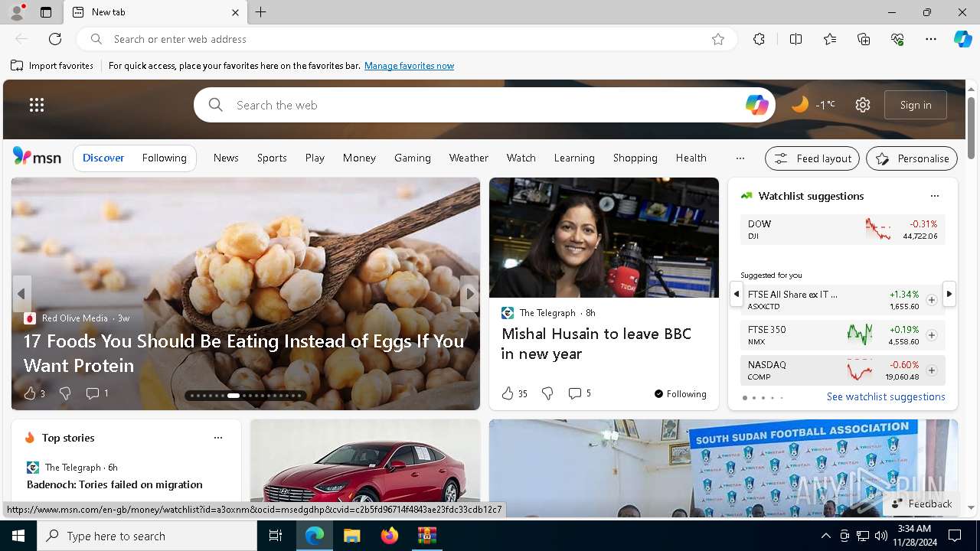Open page settings gear icon
Viewport: 980px width, 551px height.
tap(863, 105)
